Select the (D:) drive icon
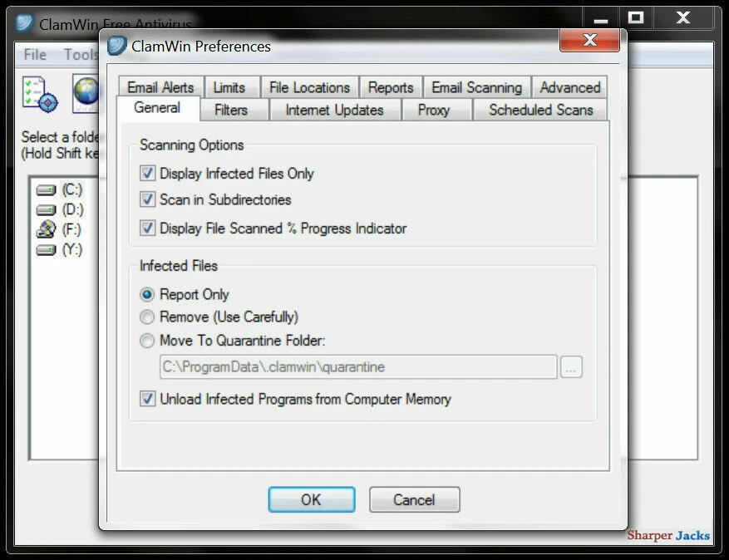Viewport: 729px width, 560px height. [46, 209]
